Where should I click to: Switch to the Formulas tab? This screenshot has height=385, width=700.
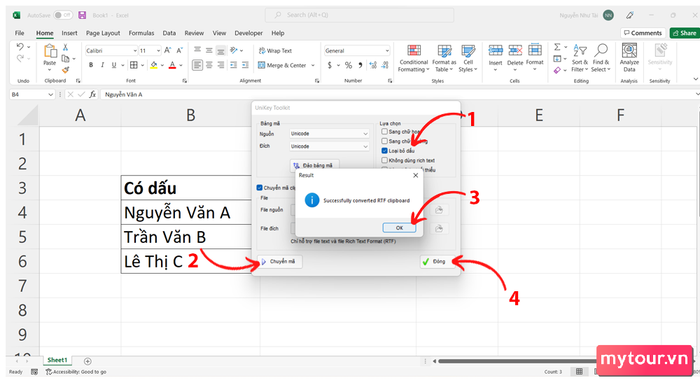click(x=141, y=33)
